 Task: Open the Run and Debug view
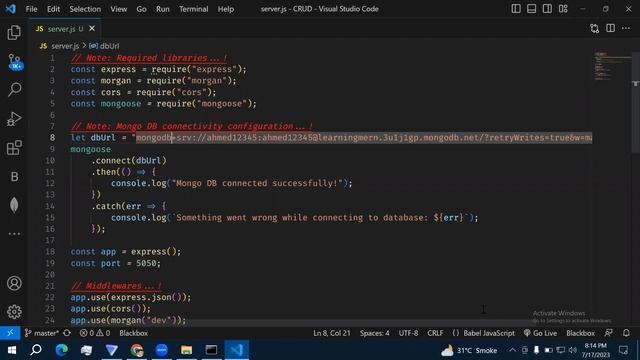point(14,119)
